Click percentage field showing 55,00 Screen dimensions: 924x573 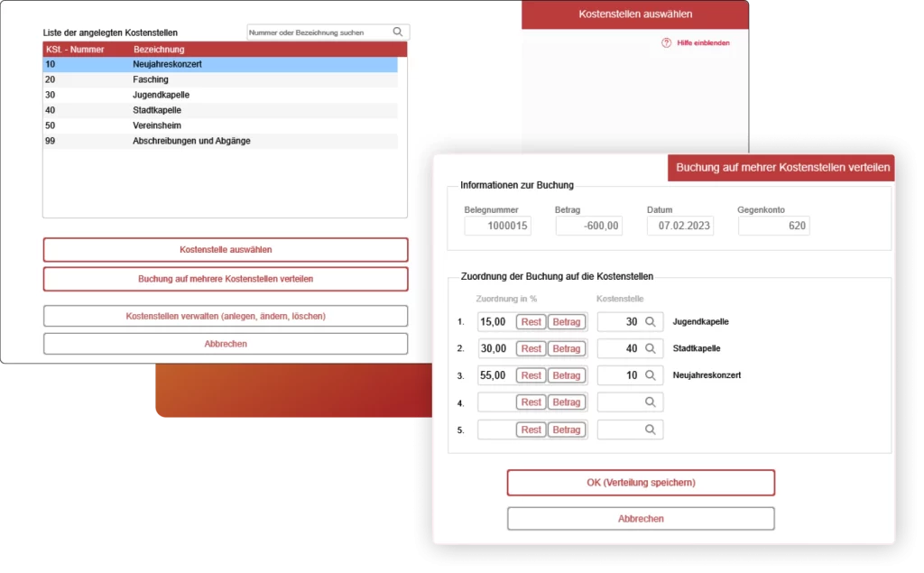496,375
